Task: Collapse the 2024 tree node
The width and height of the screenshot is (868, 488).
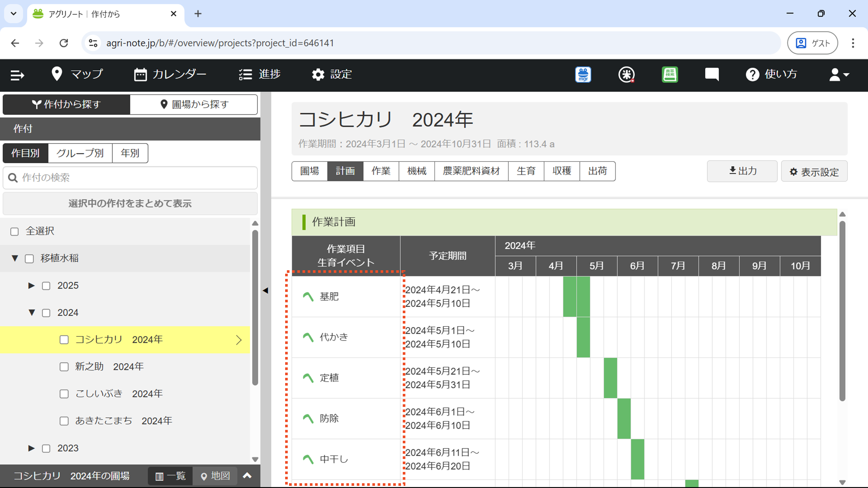Action: (x=32, y=313)
